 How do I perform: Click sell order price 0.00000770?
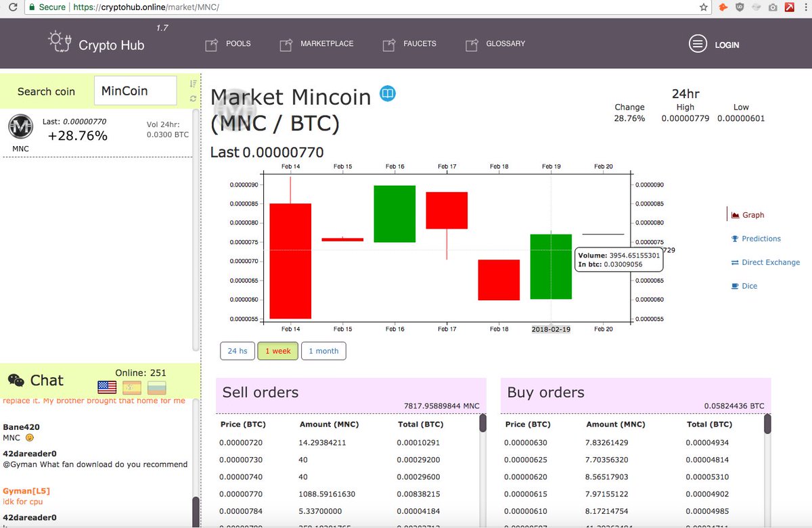(x=241, y=494)
